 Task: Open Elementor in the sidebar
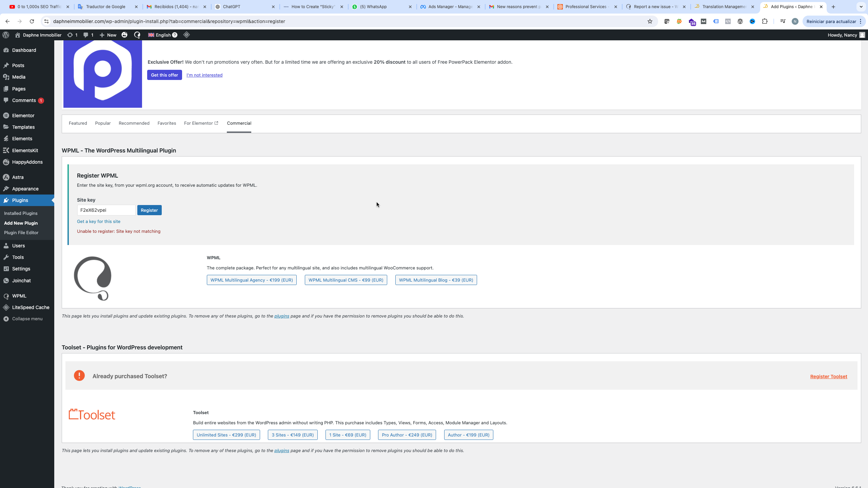pos(27,116)
